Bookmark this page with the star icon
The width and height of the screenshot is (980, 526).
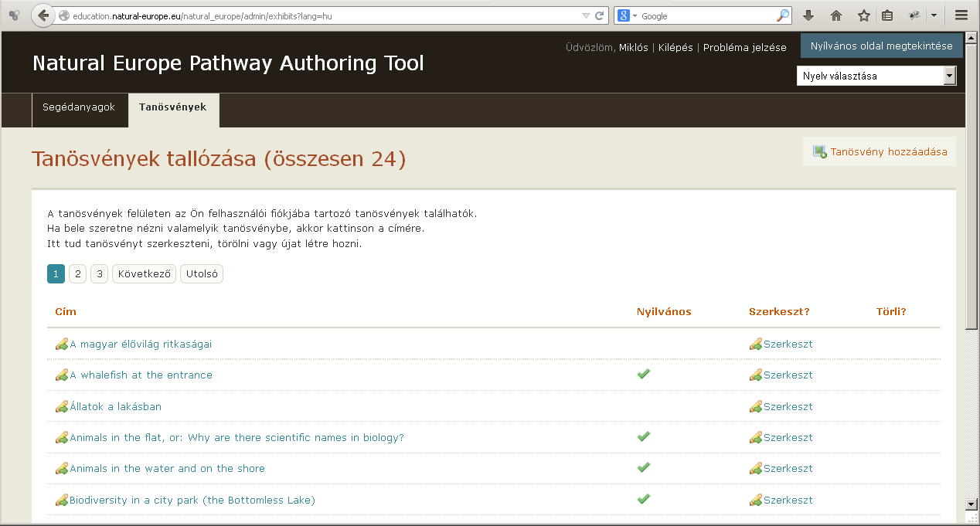pyautogui.click(x=864, y=15)
